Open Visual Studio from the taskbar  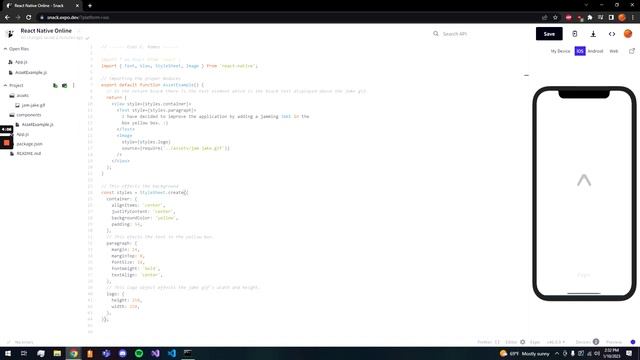pyautogui.click(x=155, y=353)
